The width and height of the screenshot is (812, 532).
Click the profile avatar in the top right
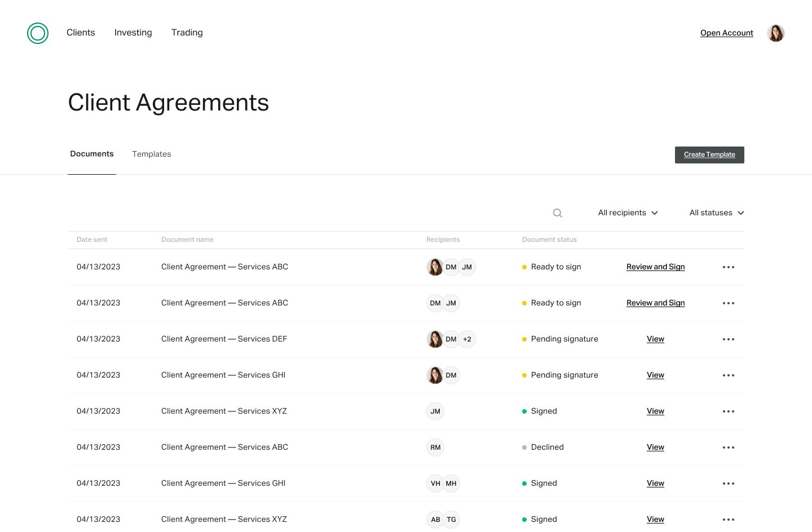[x=776, y=33]
